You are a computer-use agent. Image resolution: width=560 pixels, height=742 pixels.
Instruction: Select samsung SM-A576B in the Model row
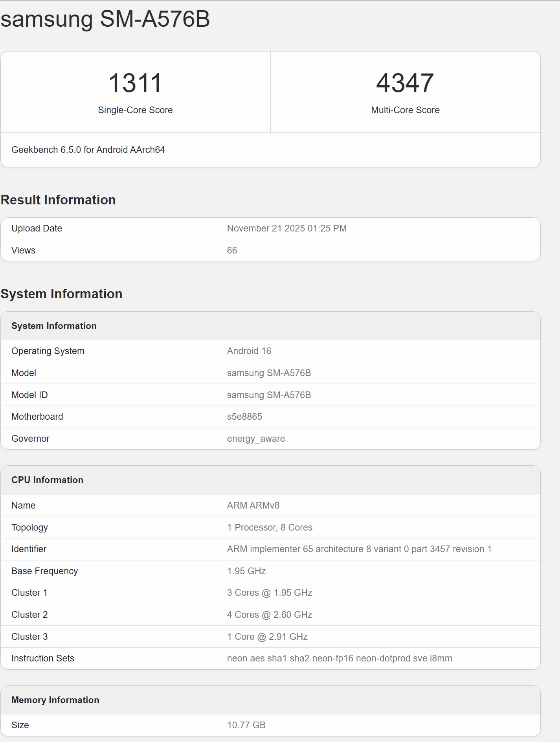point(269,373)
